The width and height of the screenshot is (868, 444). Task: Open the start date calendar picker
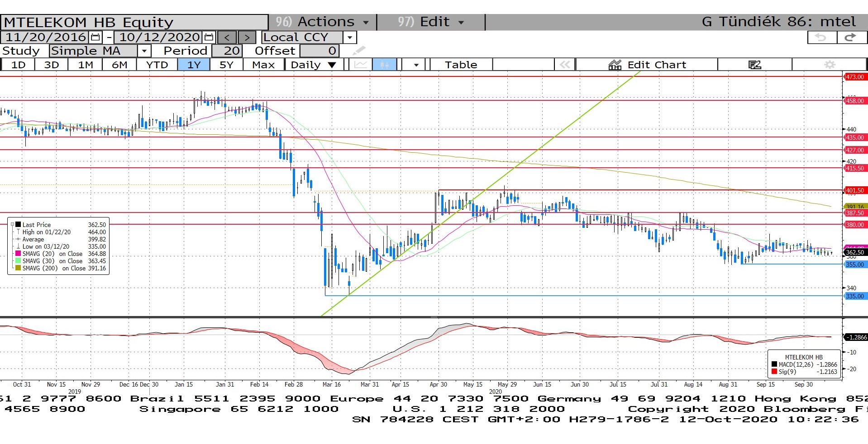coord(95,37)
